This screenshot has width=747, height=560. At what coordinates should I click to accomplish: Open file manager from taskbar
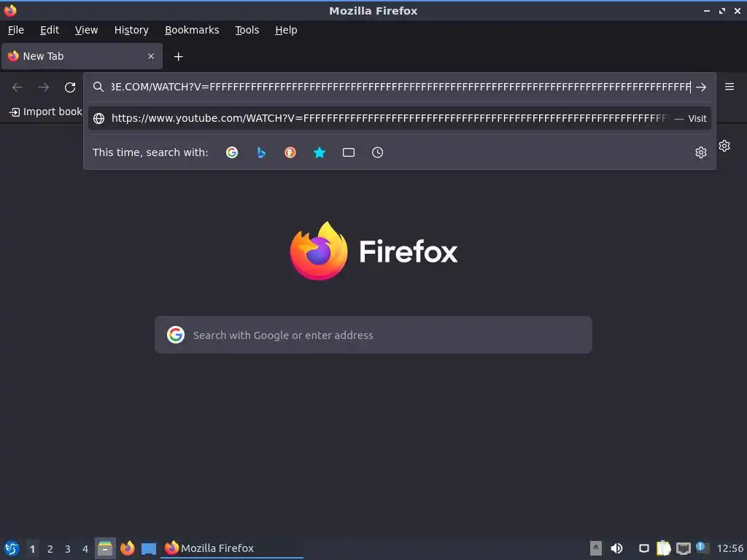point(105,548)
